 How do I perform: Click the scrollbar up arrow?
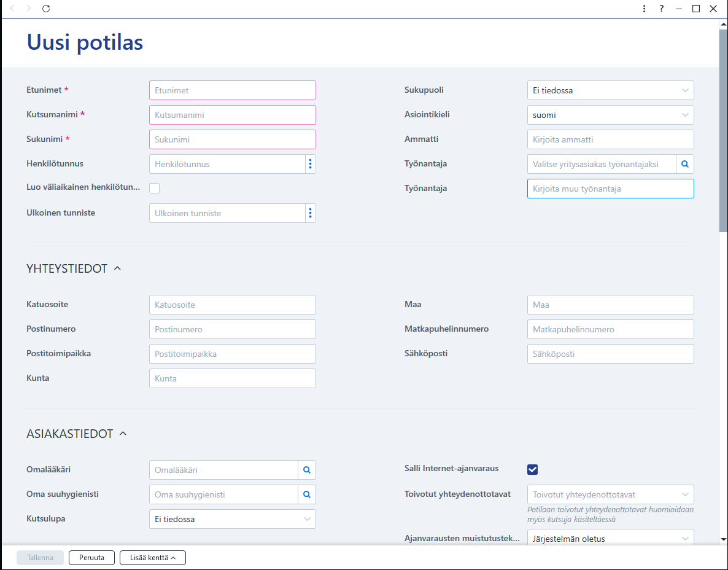[x=723, y=24]
